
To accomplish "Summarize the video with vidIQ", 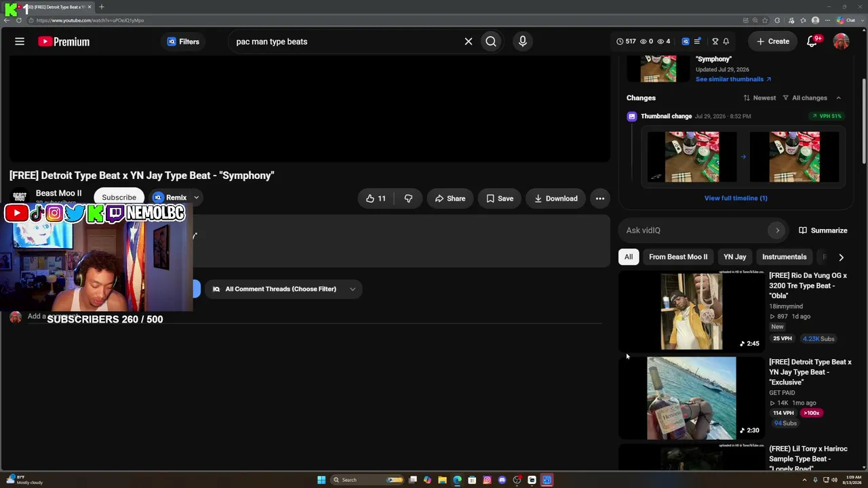I will pyautogui.click(x=823, y=230).
